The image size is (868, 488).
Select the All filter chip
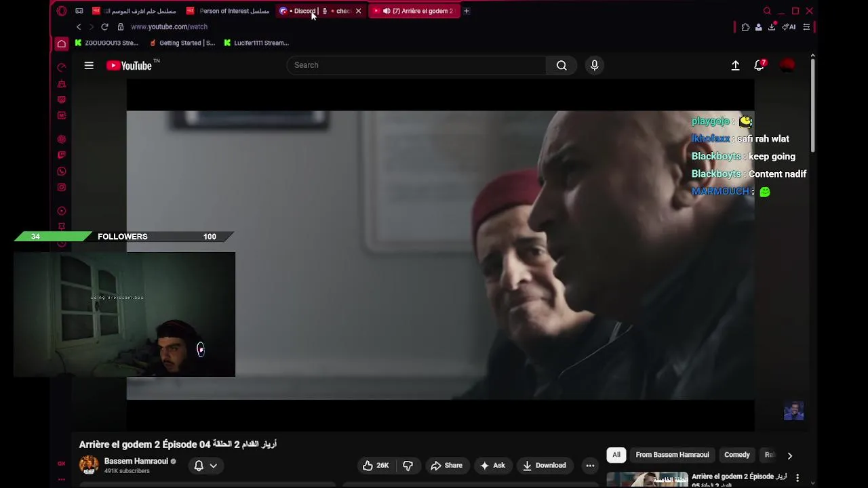pyautogui.click(x=616, y=455)
